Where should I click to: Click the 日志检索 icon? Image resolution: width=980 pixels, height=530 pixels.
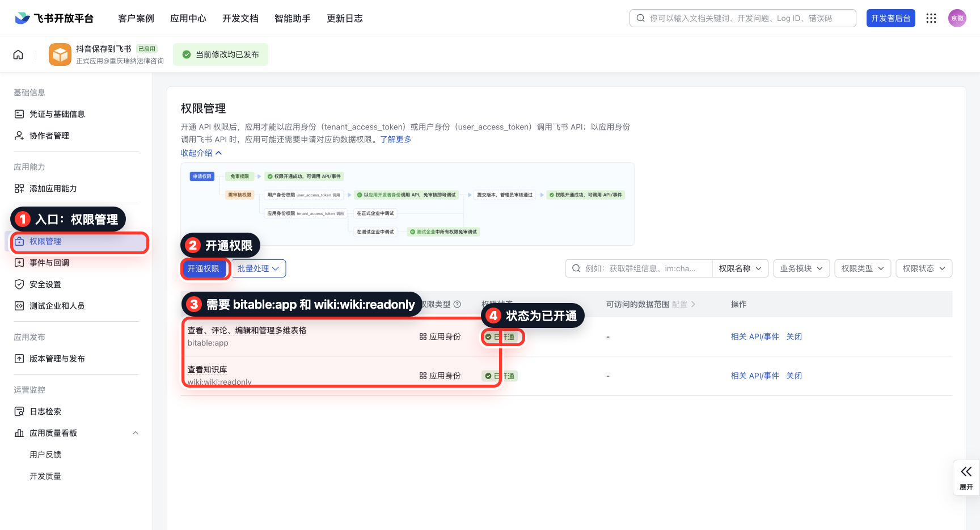click(x=19, y=411)
